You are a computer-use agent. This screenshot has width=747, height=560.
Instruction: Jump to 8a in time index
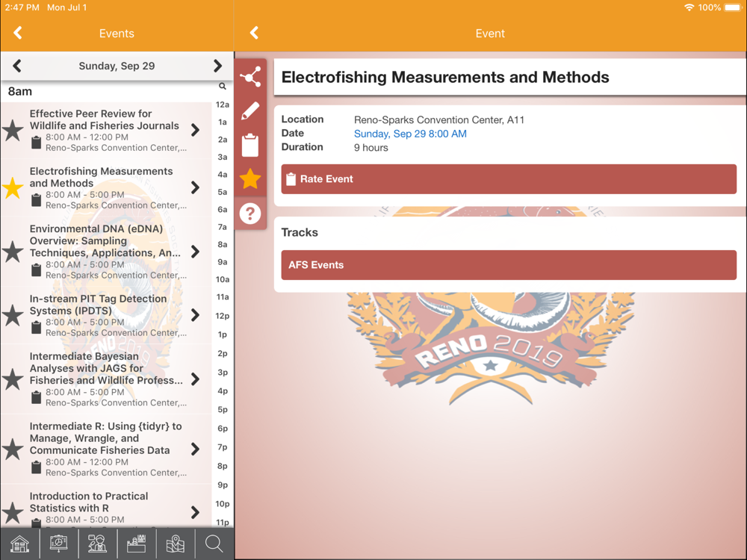pyautogui.click(x=223, y=245)
